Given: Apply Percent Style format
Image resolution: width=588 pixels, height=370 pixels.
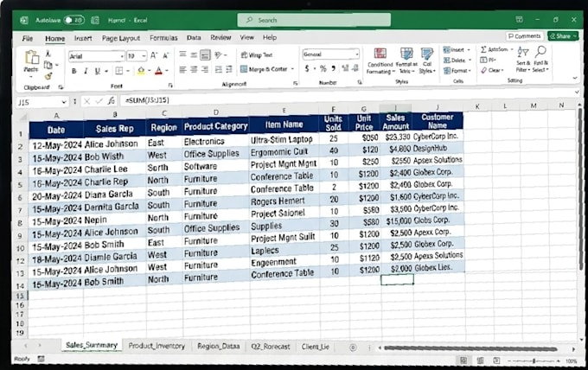Looking at the screenshot, I should click(x=323, y=68).
